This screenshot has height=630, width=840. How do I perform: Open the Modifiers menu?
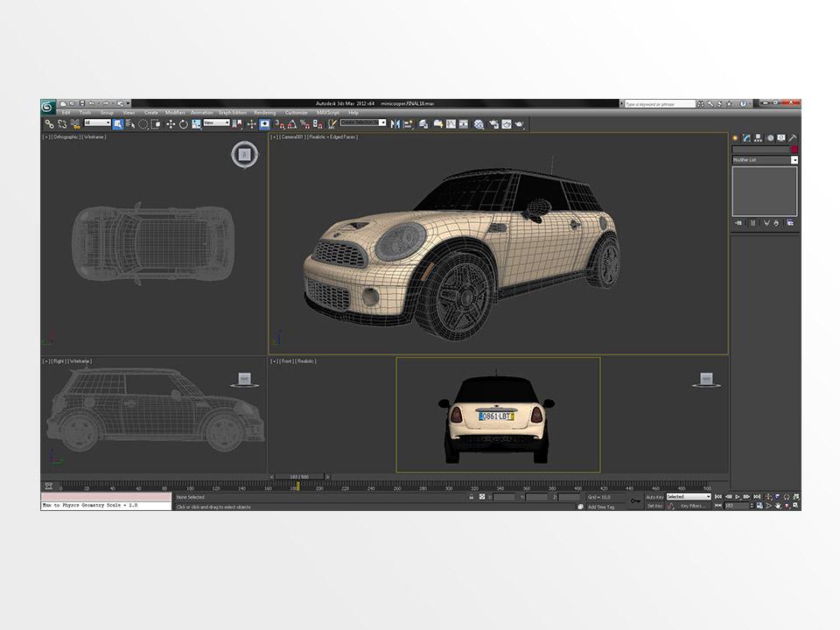pyautogui.click(x=174, y=112)
